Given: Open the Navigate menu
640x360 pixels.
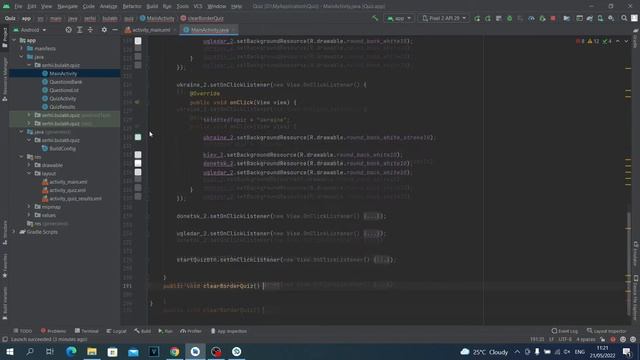Looking at the screenshot, I should [67, 6].
